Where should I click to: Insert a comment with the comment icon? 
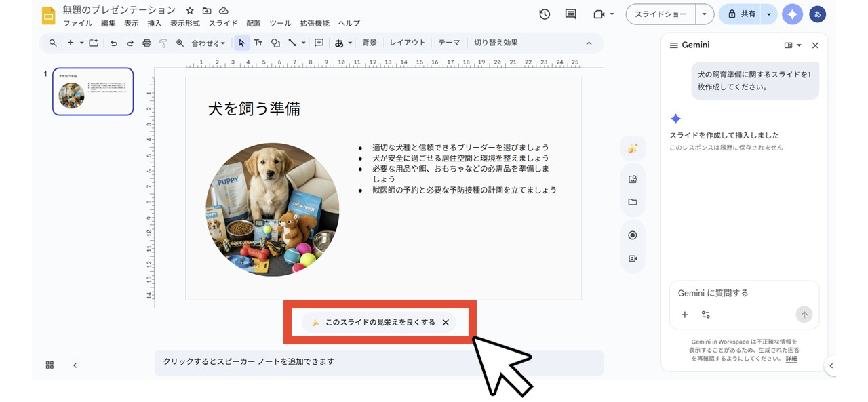point(318,43)
